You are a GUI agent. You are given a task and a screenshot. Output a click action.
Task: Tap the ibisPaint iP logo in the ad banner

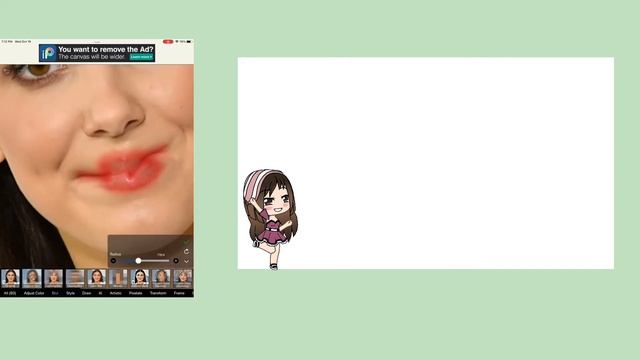click(x=48, y=53)
